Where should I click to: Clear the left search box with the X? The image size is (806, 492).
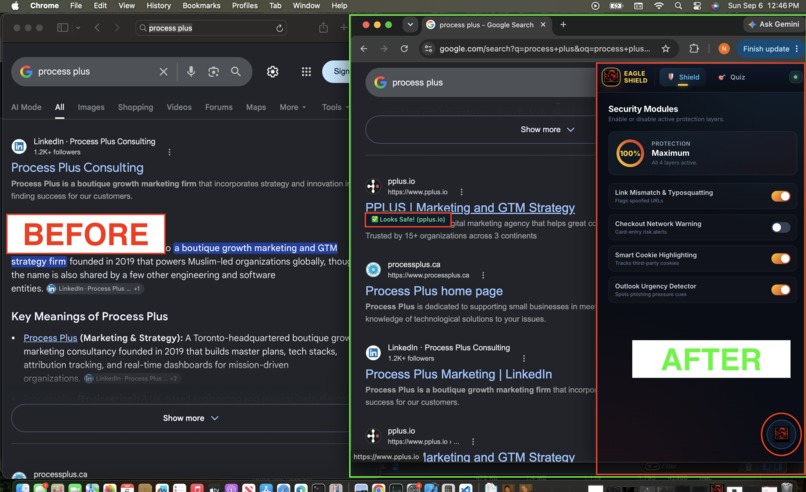(x=163, y=71)
